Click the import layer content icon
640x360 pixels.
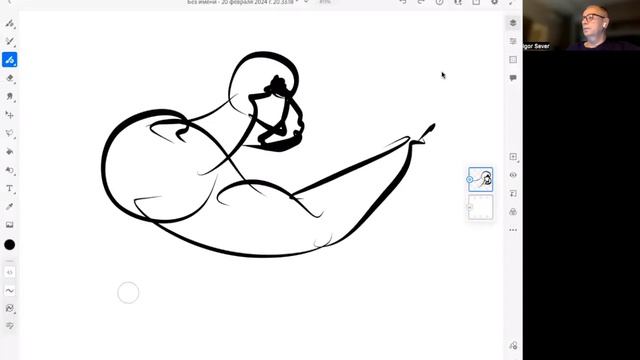click(513, 193)
